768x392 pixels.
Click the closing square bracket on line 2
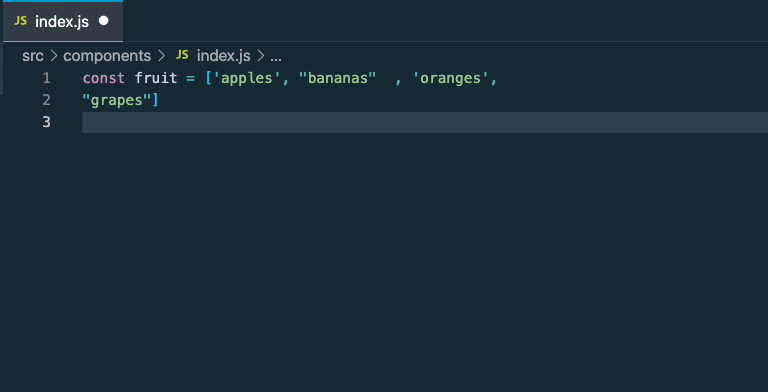pos(155,100)
